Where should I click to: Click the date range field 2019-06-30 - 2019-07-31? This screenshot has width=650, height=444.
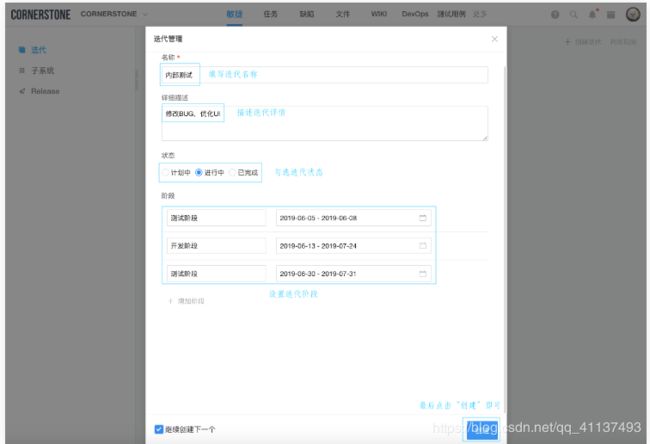(354, 273)
